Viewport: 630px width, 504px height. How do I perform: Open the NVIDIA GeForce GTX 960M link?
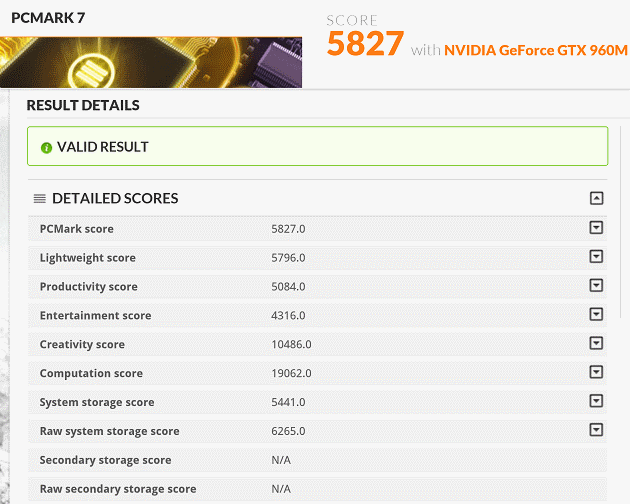tap(536, 50)
